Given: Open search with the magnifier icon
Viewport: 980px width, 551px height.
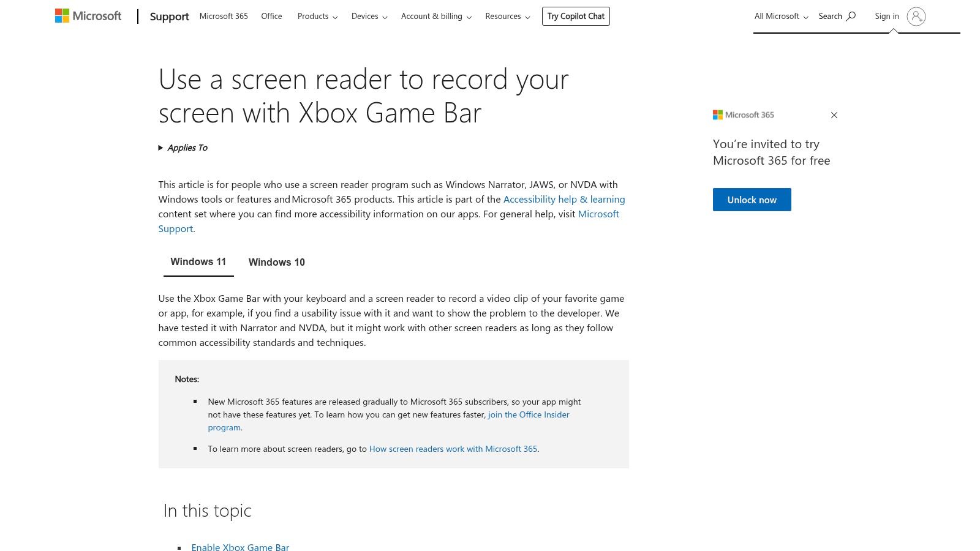Looking at the screenshot, I should 852,16.
